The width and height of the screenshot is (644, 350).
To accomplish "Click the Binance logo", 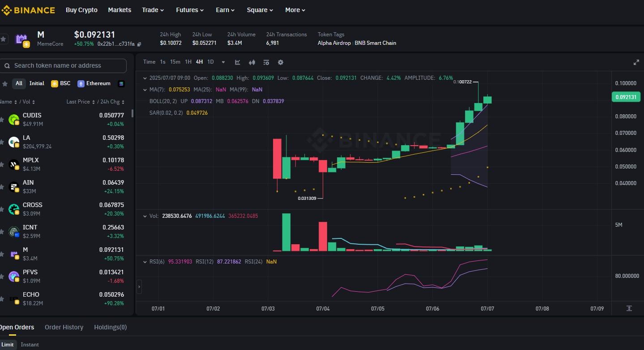I will [x=28, y=10].
